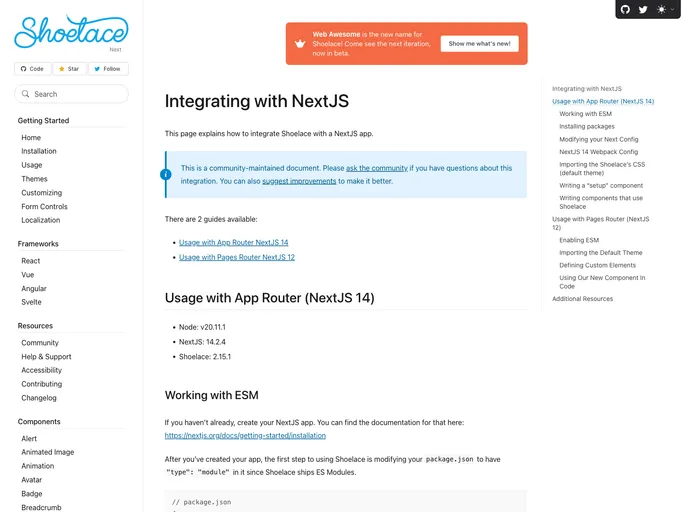Jump to 'Writing a "setup" component' section
688x512 pixels.
(601, 186)
